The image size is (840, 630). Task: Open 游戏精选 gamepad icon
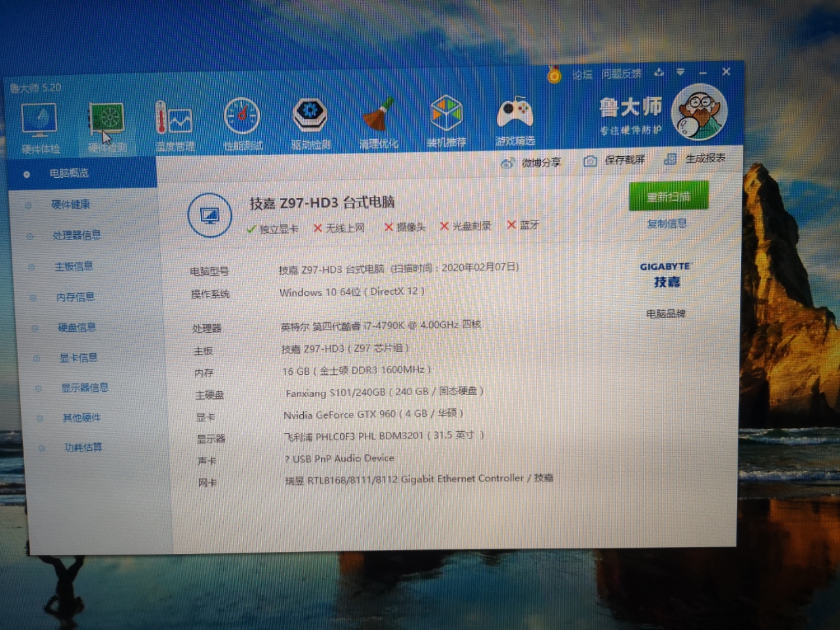click(x=515, y=121)
